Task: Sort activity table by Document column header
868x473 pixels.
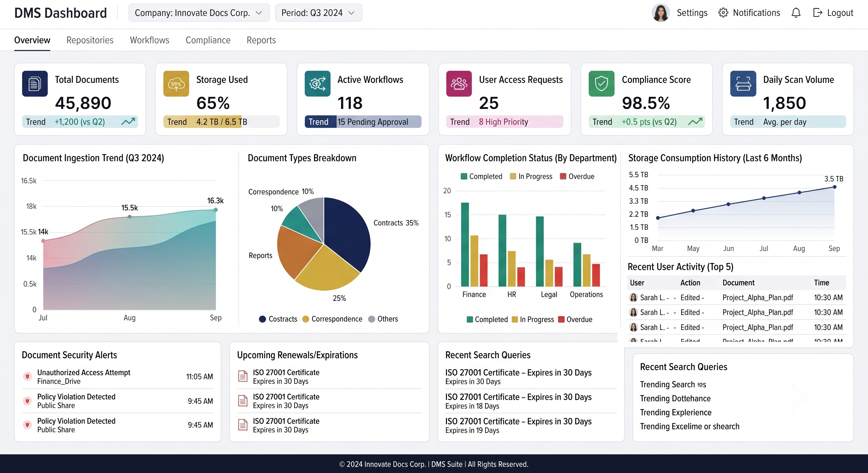Action: click(x=738, y=283)
